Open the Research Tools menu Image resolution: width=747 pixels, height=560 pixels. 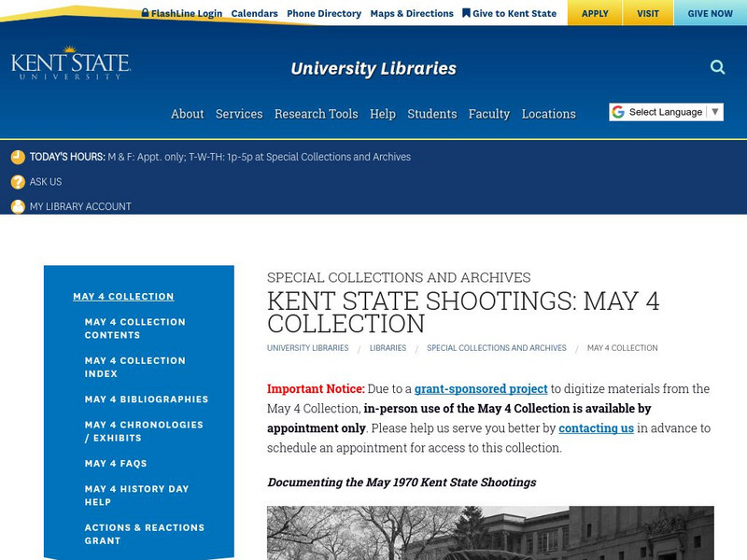click(x=316, y=114)
